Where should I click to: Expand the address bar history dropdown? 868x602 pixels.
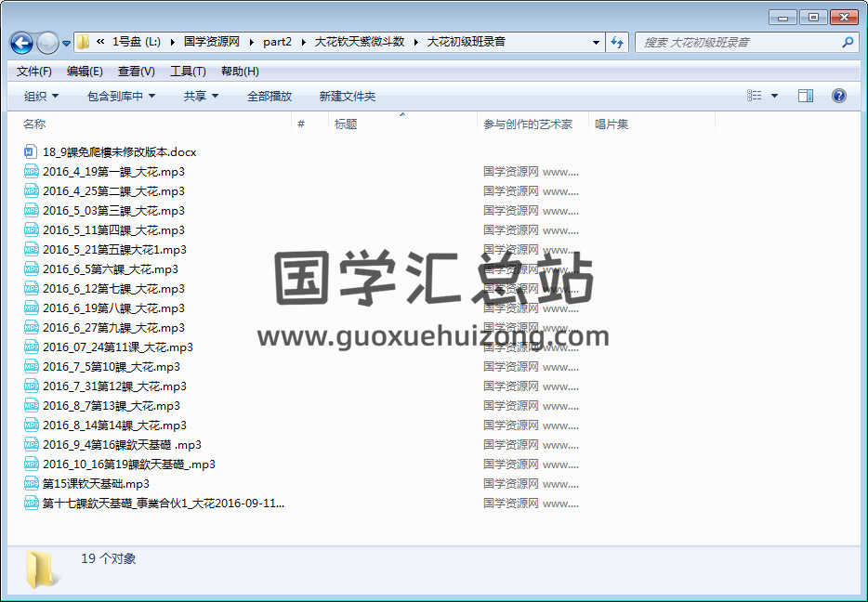click(596, 43)
